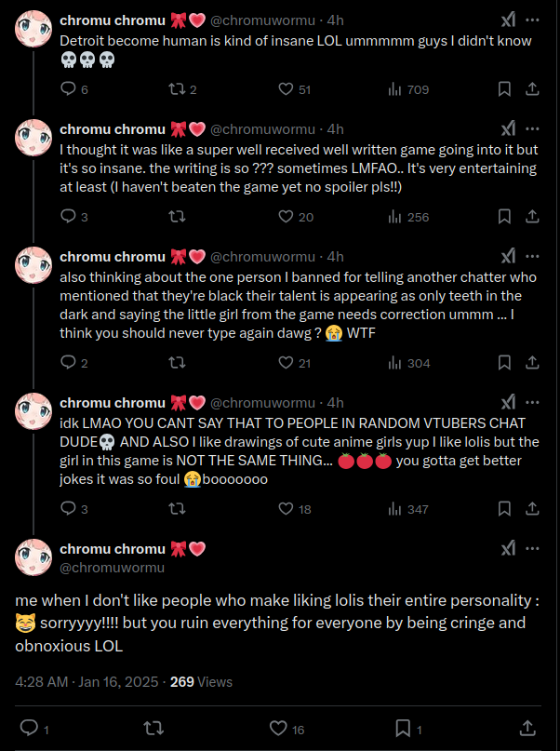Like the tweet with 51 likes
Screen dimensions: 560x751
287,89
